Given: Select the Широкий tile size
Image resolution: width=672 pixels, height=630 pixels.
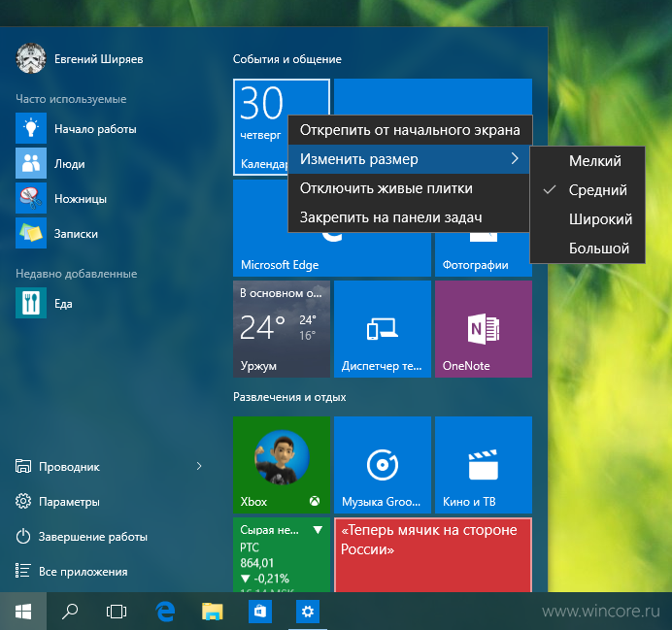Looking at the screenshot, I should point(588,219).
